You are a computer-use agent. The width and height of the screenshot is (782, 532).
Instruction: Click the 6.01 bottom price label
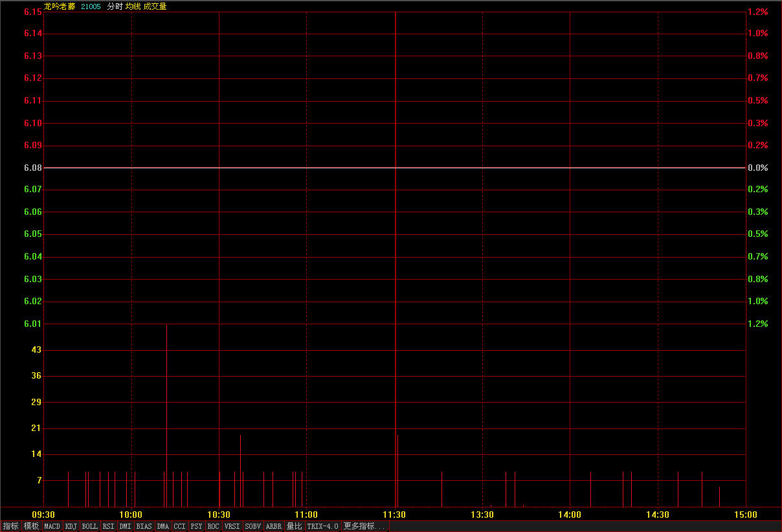(x=33, y=324)
